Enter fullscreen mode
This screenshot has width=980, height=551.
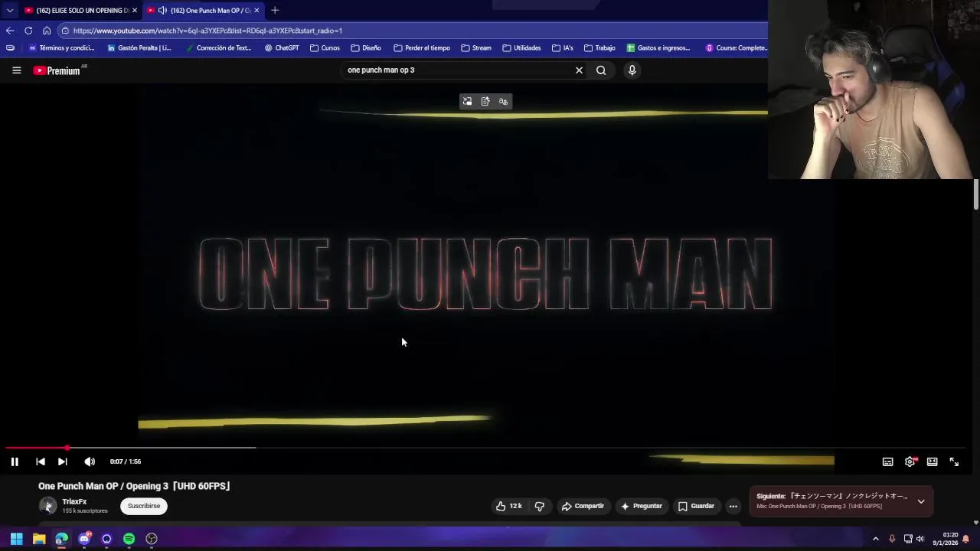point(954,461)
